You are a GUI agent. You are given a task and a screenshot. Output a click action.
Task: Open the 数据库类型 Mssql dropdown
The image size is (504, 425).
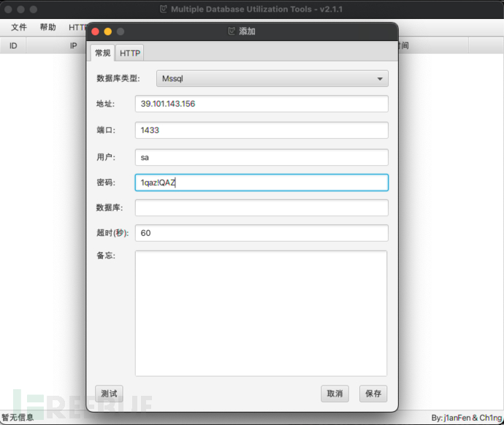coord(261,78)
